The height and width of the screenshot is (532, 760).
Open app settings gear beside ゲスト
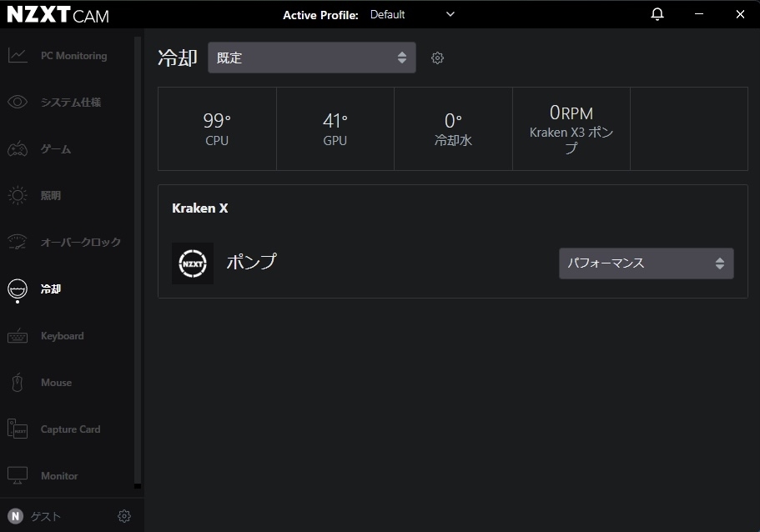pyautogui.click(x=124, y=516)
